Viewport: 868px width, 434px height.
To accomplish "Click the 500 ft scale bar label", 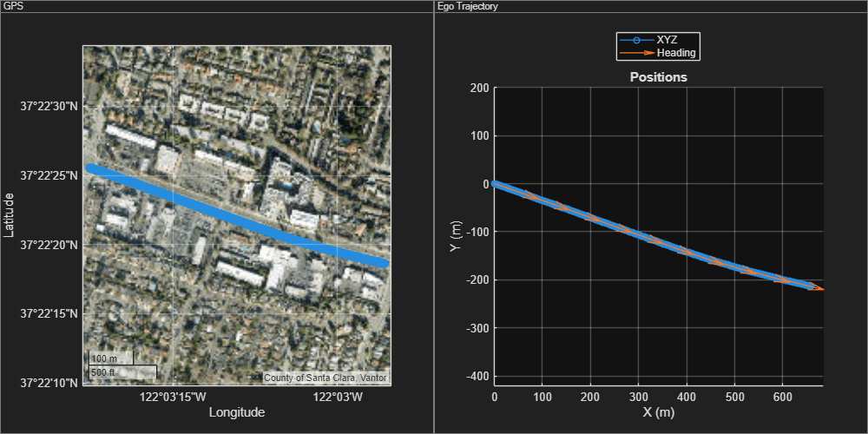I will click(x=103, y=372).
